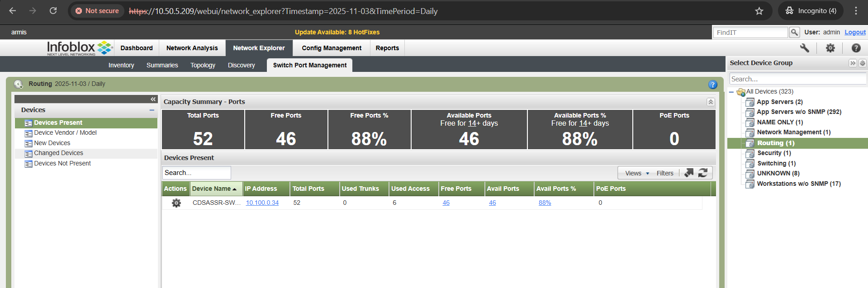This screenshot has height=288, width=868.
Task: Click the New Devices list icon
Action: click(x=28, y=143)
